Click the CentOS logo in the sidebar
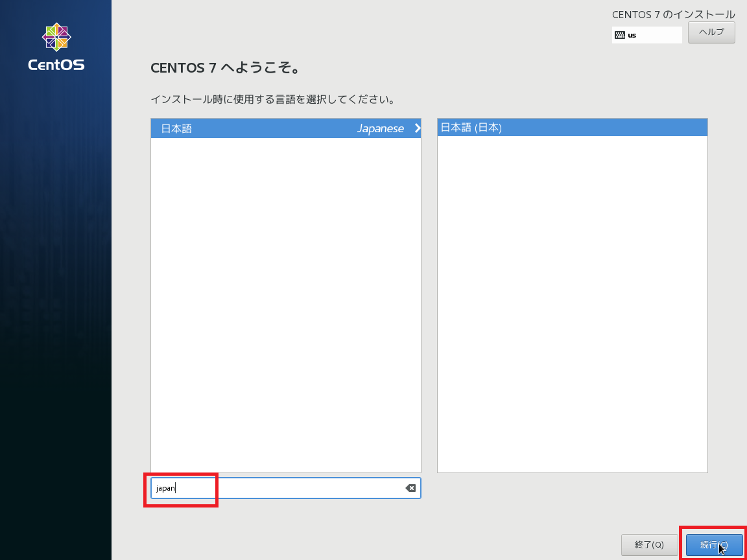The image size is (747, 560). (x=56, y=47)
